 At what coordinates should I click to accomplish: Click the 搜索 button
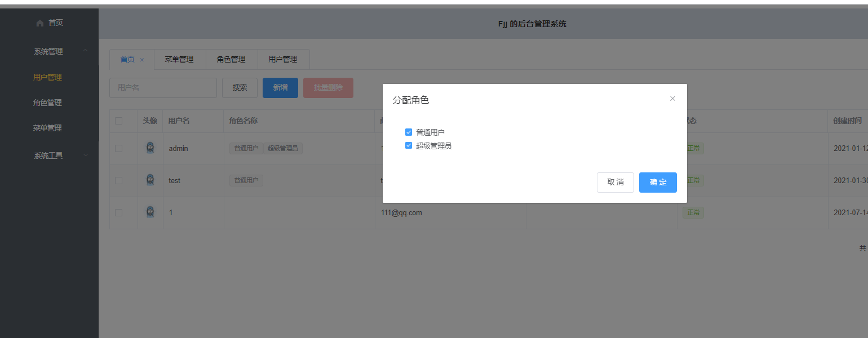(x=240, y=88)
